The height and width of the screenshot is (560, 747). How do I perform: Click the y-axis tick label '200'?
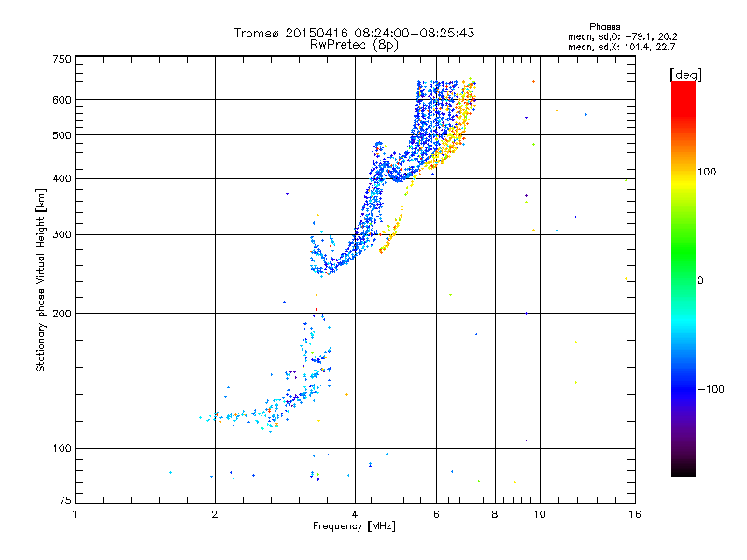pyautogui.click(x=62, y=314)
